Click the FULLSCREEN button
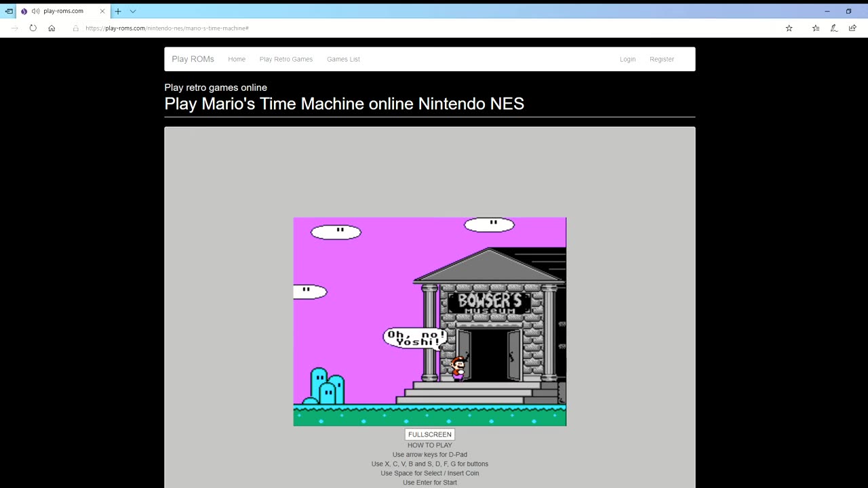The image size is (868, 488). coord(430,434)
